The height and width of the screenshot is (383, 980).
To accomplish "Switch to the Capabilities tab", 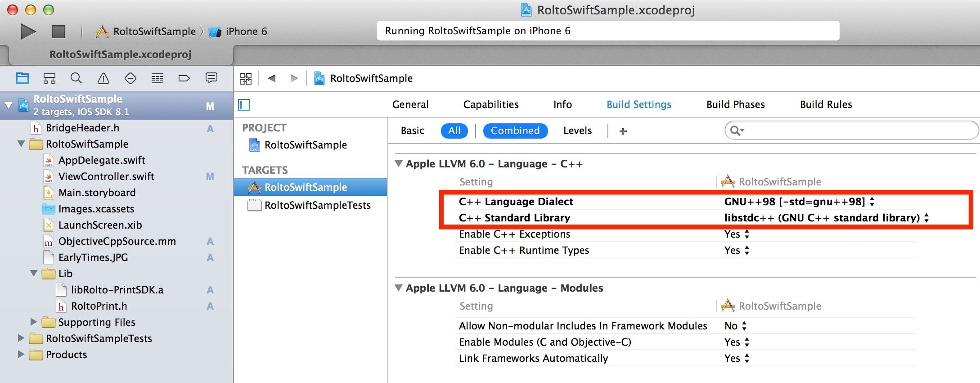I will tap(491, 104).
